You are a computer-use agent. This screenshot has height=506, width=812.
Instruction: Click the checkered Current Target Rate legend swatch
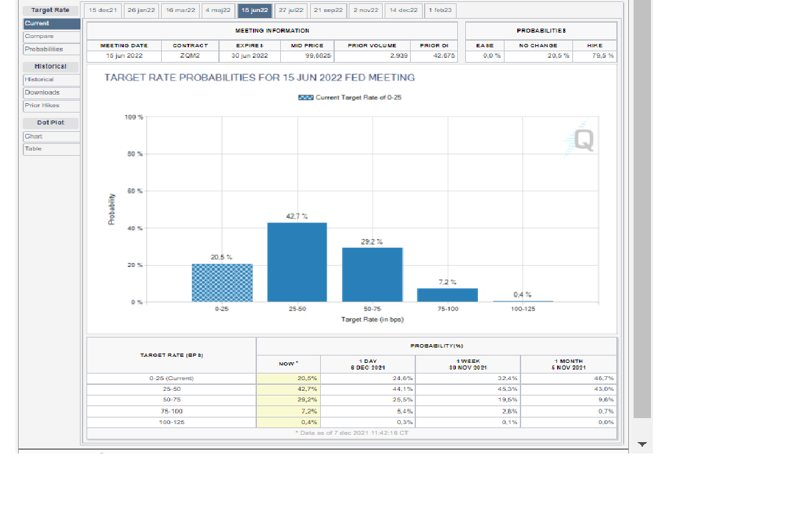pyautogui.click(x=305, y=97)
